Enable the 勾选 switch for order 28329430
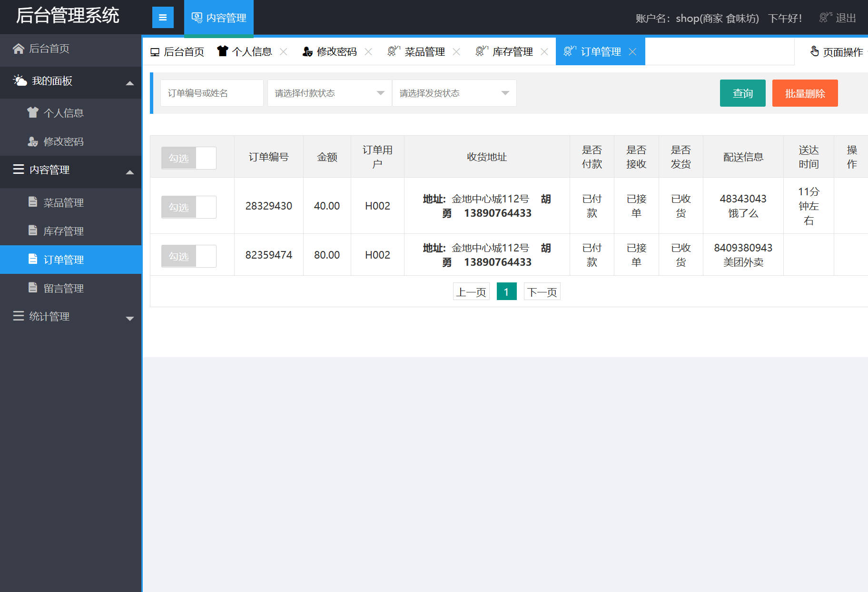Screen dimensions: 868x592 (188, 207)
